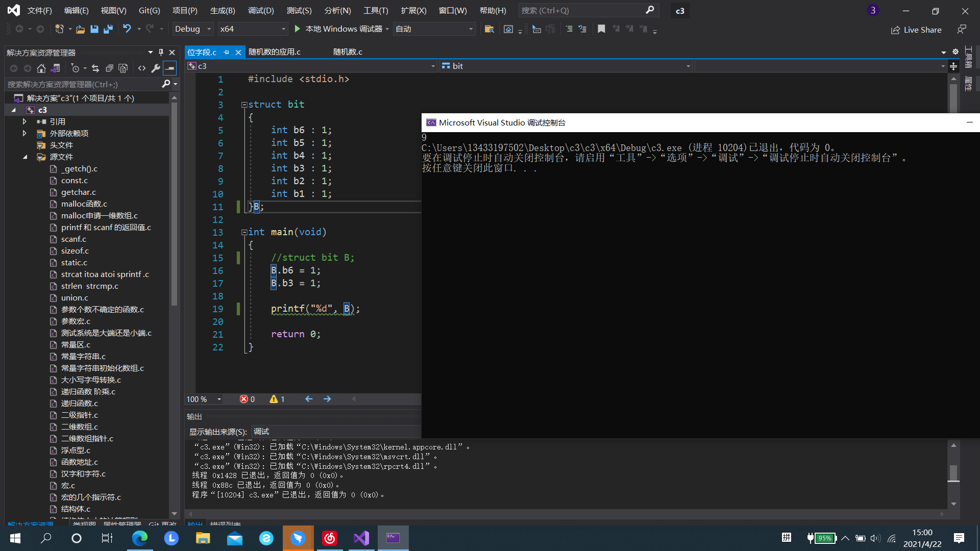The width and height of the screenshot is (980, 551).
Task: Click the Collapse All icon in Solution Explorer
Action: click(x=109, y=68)
